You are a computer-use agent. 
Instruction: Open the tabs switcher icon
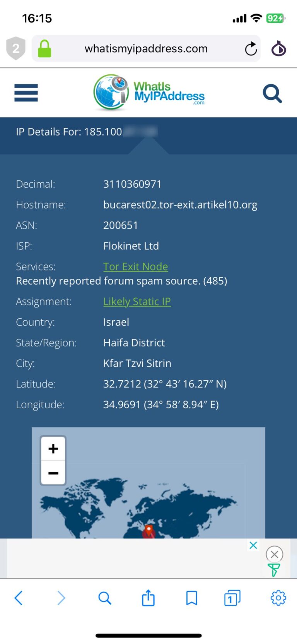coord(232,598)
